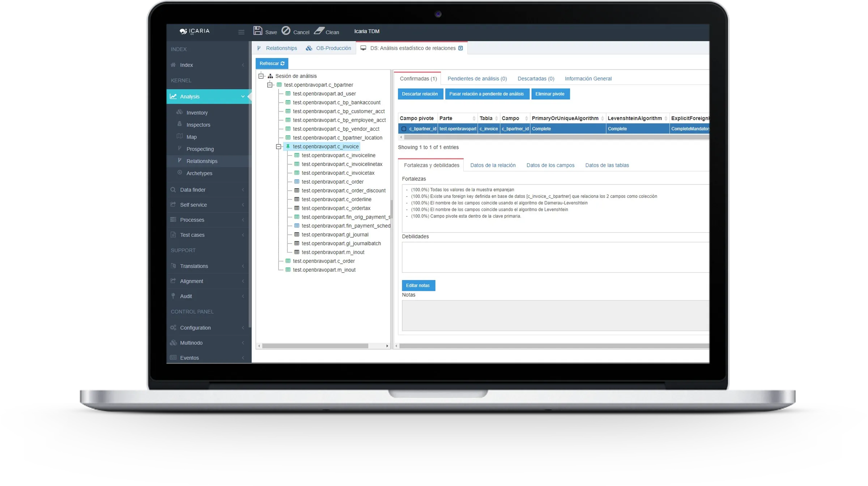Open the Processes menu

208,220
